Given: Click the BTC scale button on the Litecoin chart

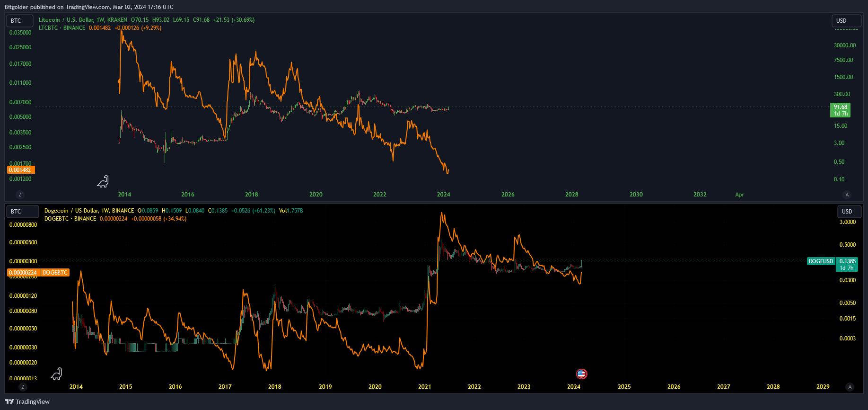Looking at the screenshot, I should 19,21.
